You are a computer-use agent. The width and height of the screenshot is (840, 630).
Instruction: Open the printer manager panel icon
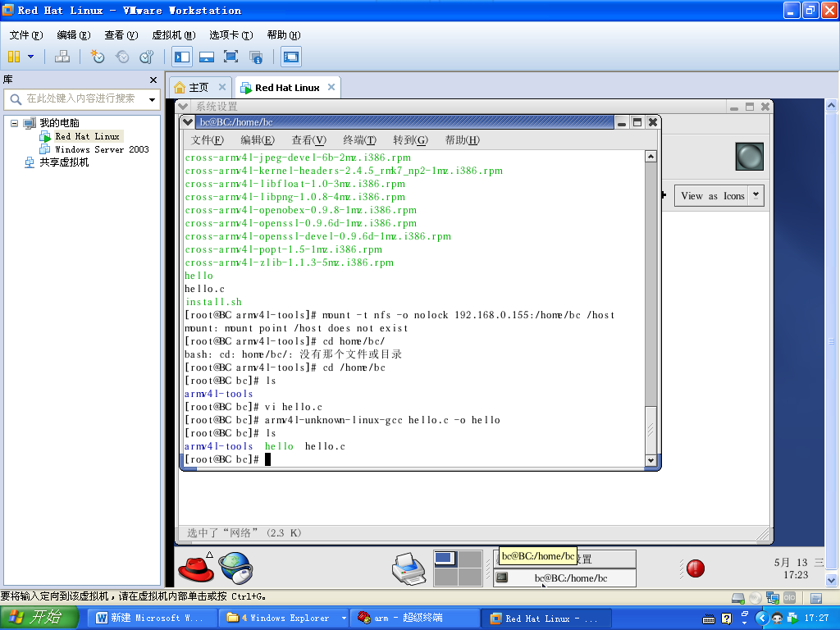pyautogui.click(x=409, y=569)
